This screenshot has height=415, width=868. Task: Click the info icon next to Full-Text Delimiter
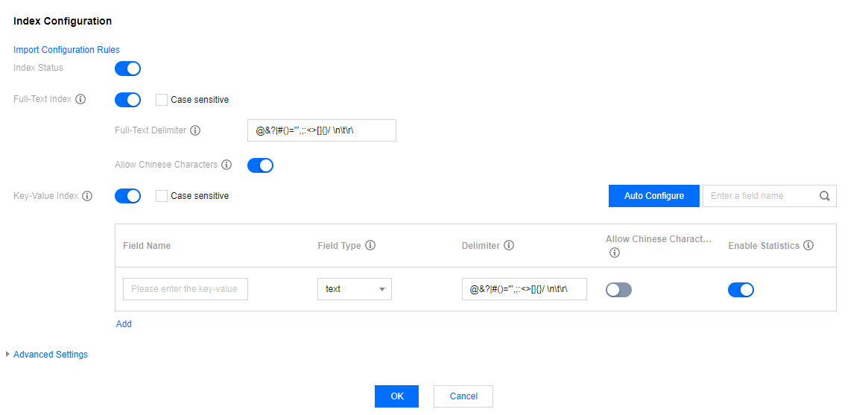195,130
